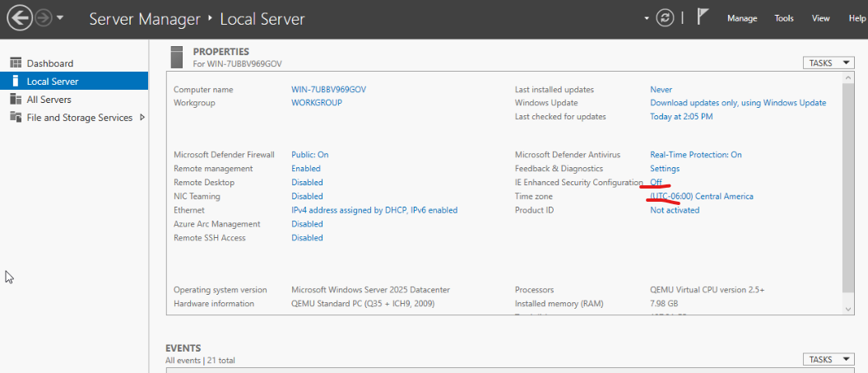Click the All Servers sidebar icon

pyautogui.click(x=16, y=100)
